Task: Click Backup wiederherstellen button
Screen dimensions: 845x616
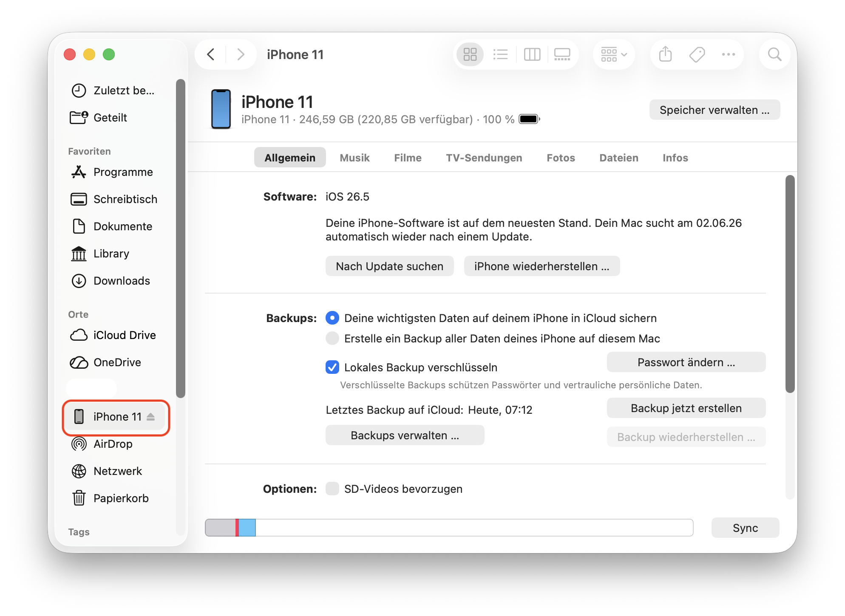Action: pyautogui.click(x=686, y=437)
